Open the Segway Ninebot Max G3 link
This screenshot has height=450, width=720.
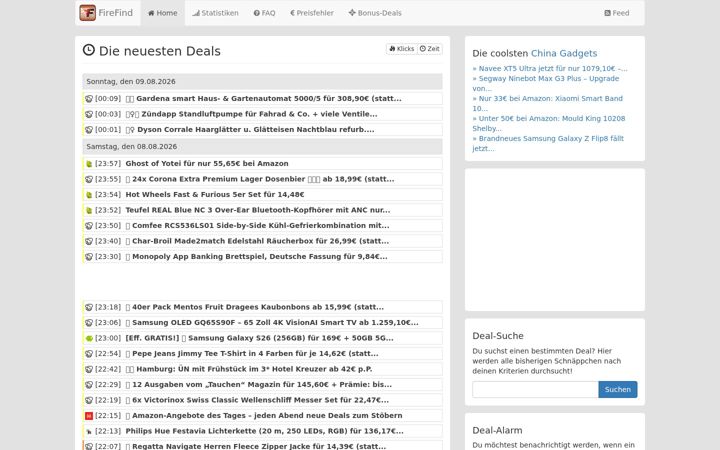[546, 84]
